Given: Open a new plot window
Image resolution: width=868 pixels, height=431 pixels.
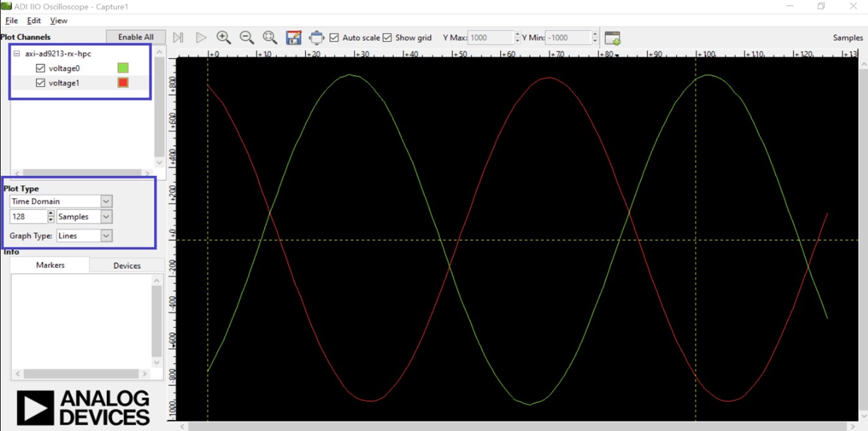Looking at the screenshot, I should pos(612,37).
